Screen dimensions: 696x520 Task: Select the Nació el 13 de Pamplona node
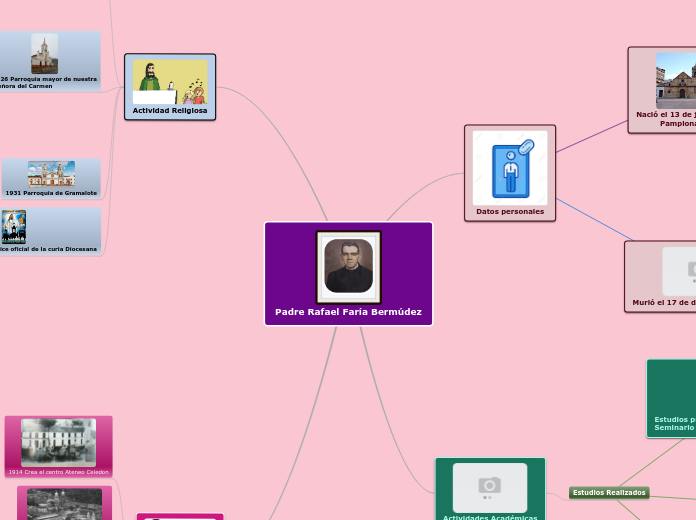point(662,90)
